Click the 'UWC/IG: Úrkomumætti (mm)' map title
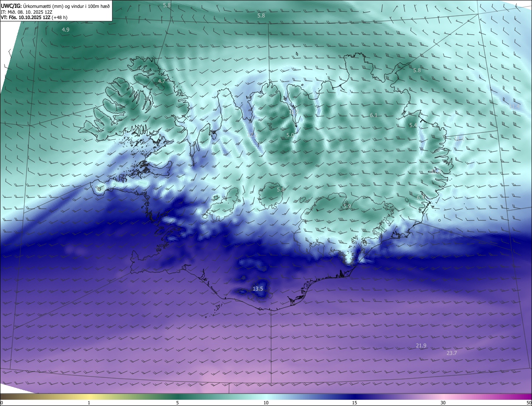This screenshot has height=406, width=532. [x=55, y=6]
